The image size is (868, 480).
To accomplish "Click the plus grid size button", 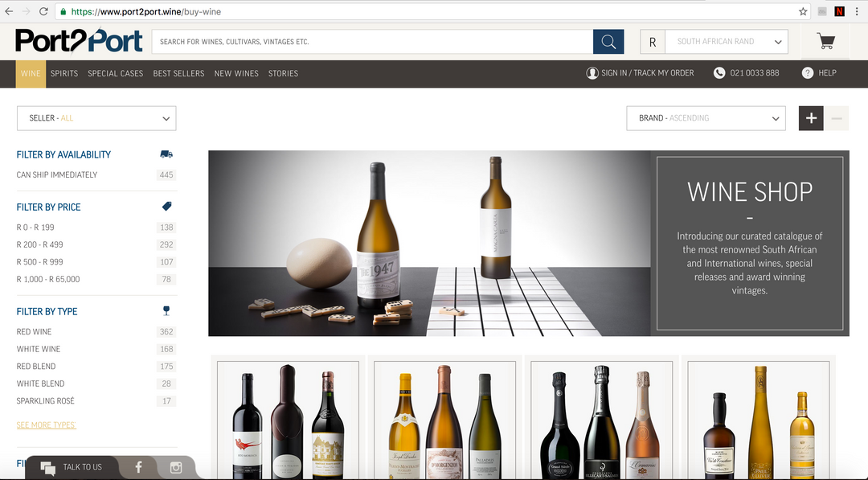I will [x=811, y=118].
